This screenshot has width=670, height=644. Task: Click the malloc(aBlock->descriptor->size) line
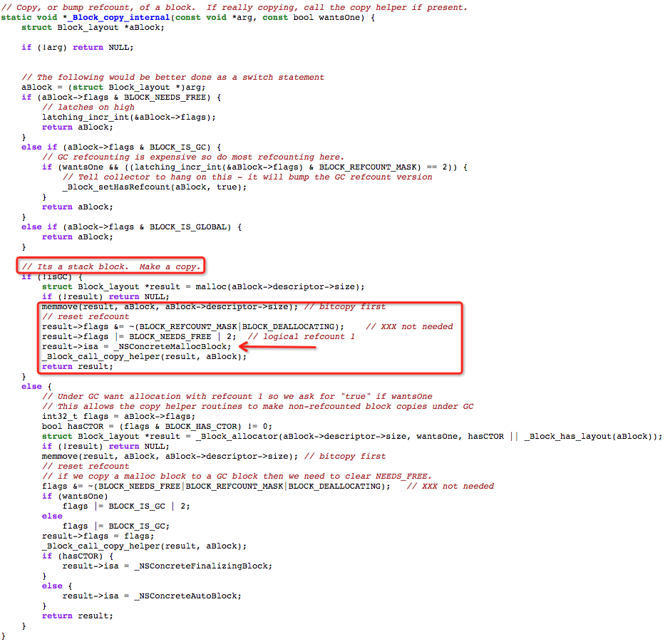[x=203, y=286]
